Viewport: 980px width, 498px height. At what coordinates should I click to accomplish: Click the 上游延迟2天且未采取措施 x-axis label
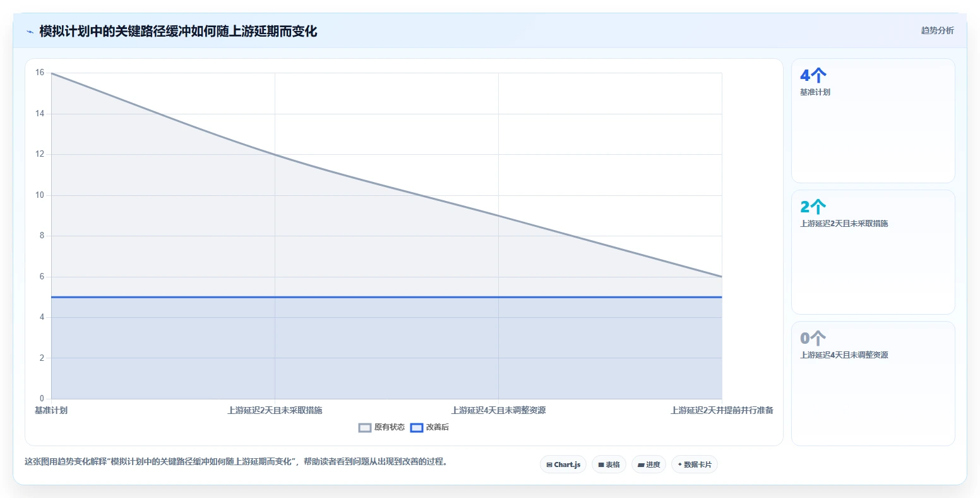tap(275, 410)
